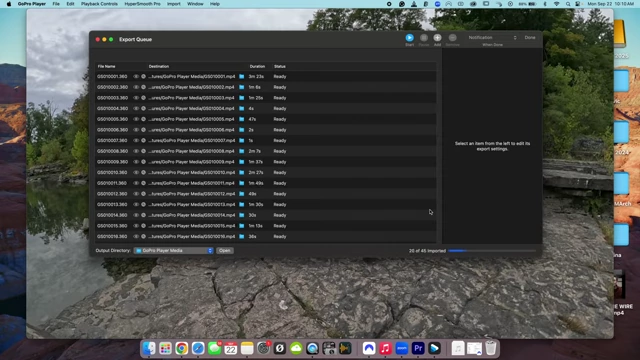Image resolution: width=640 pixels, height=360 pixels.
Task: Sort by the Duration column header
Action: [257, 67]
